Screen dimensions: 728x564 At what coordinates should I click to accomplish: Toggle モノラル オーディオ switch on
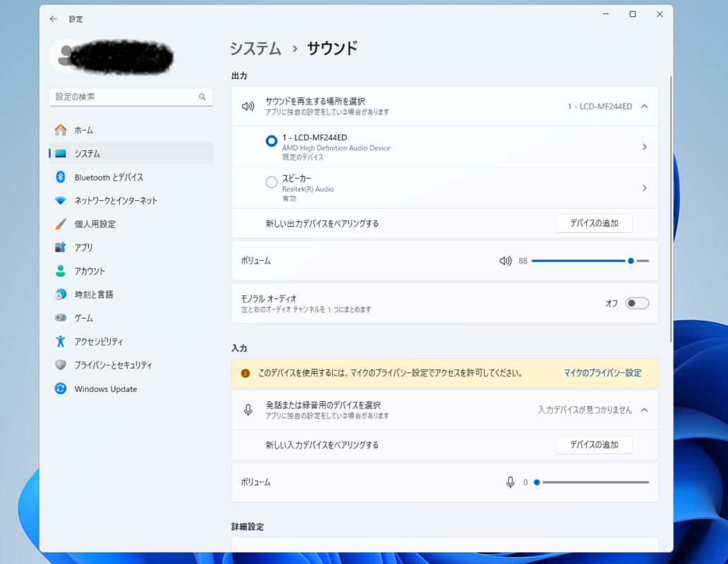click(637, 303)
